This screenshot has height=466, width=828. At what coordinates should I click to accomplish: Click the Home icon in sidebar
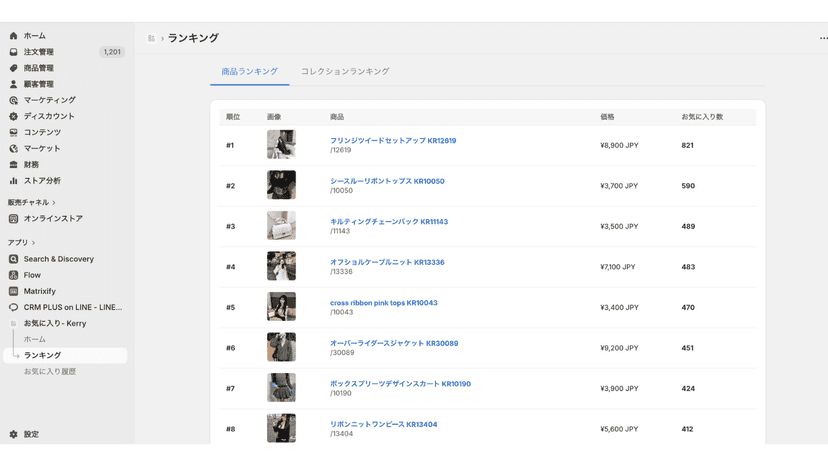tap(14, 36)
